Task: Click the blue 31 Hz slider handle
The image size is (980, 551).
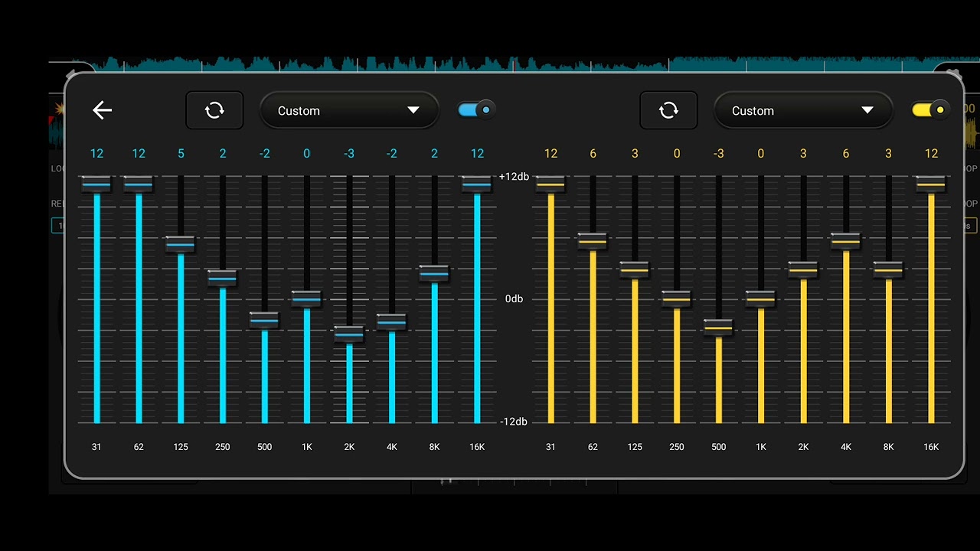Action: (x=96, y=184)
